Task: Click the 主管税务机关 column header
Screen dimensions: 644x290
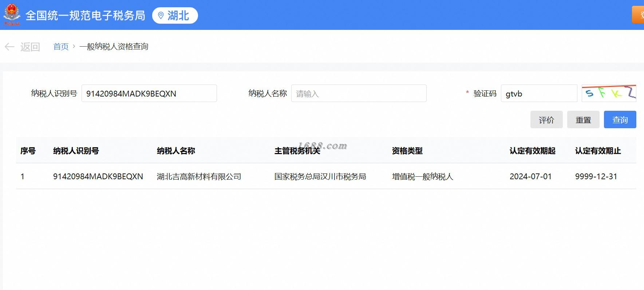Action: pyautogui.click(x=297, y=150)
